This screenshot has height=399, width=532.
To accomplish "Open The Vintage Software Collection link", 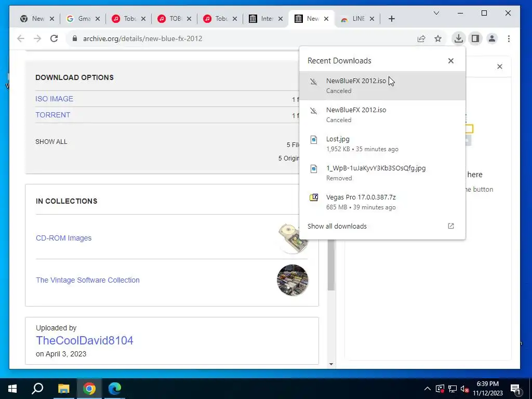I will click(x=87, y=280).
